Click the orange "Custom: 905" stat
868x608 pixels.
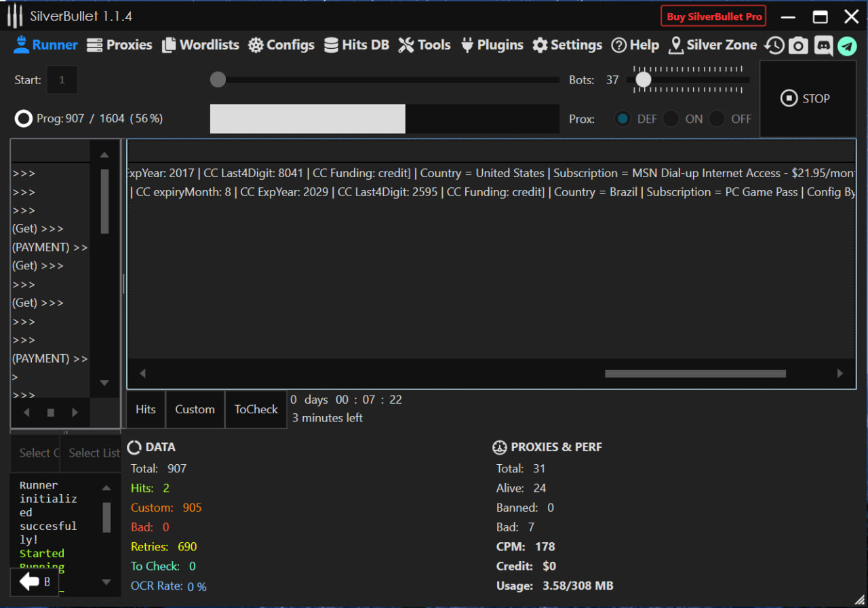[166, 508]
